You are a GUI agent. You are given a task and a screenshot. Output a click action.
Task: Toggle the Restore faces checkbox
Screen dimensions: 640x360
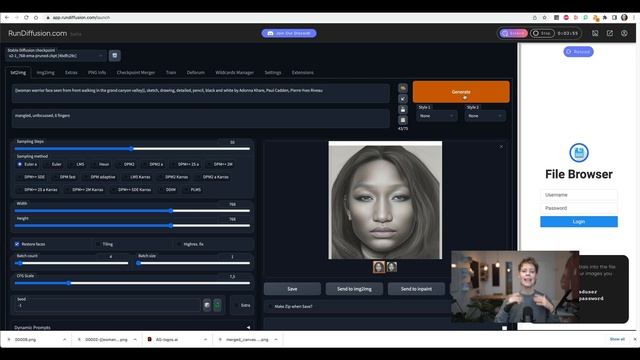(x=17, y=244)
